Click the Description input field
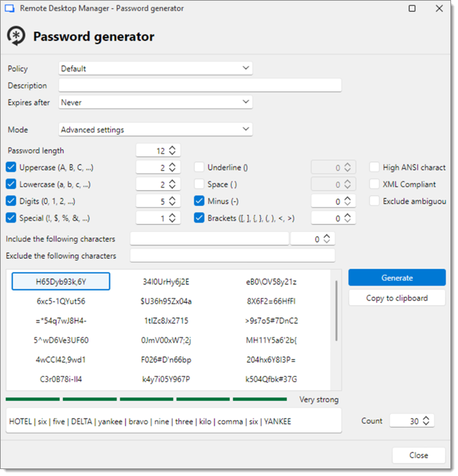 click(x=201, y=86)
